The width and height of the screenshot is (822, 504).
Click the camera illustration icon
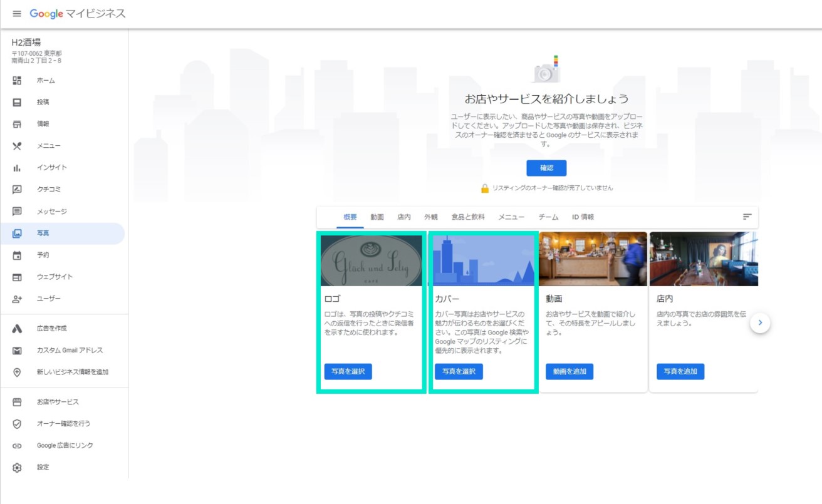[x=546, y=70]
